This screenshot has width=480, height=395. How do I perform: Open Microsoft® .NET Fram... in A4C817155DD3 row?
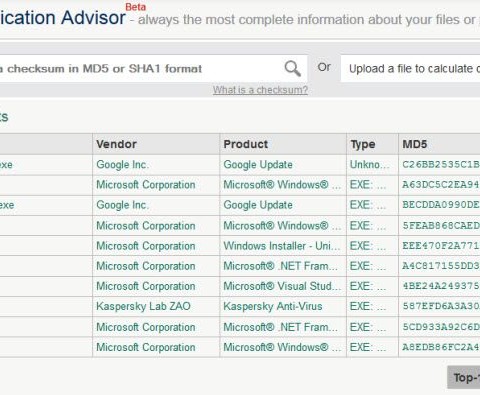coord(280,266)
